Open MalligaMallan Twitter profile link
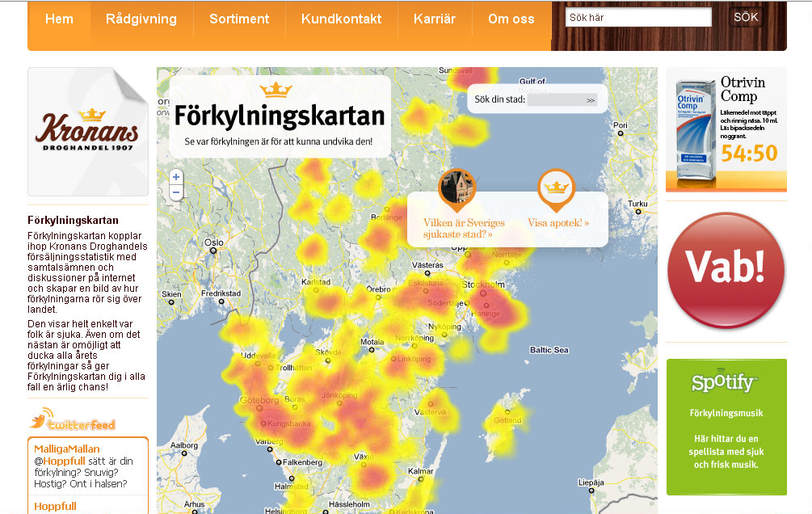The image size is (812, 514). [67, 449]
